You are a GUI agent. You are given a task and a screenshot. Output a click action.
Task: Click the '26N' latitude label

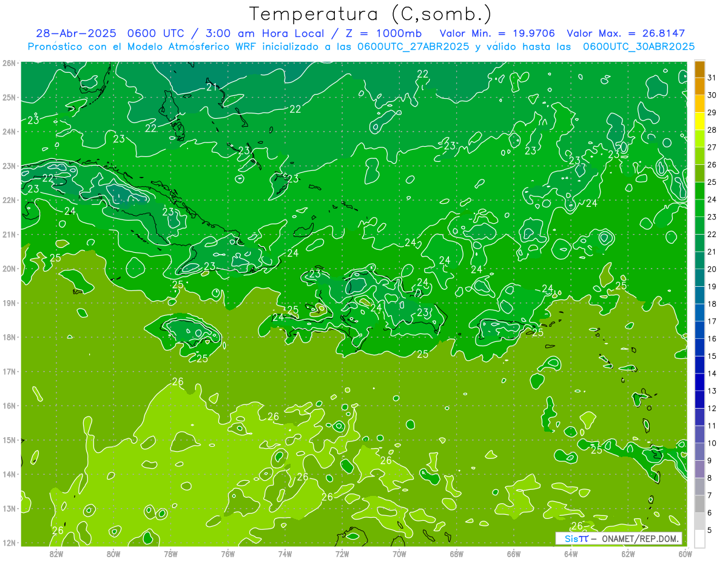point(9,63)
